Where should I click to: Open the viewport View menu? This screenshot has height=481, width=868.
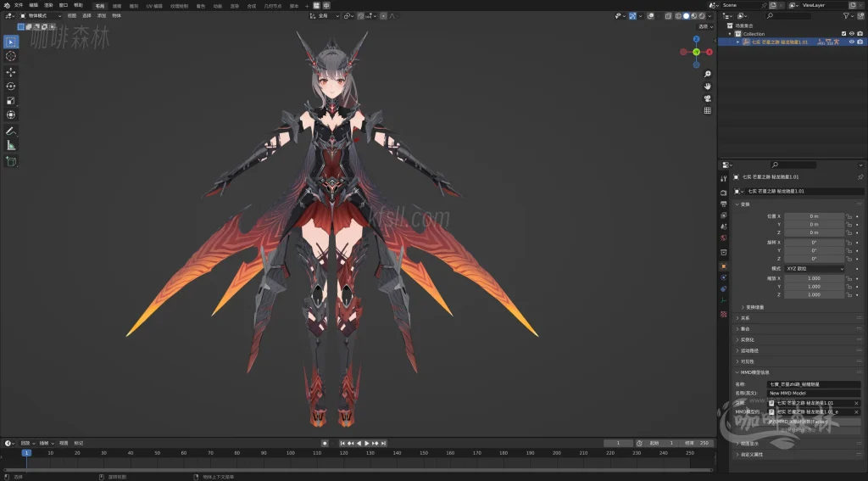coord(72,16)
